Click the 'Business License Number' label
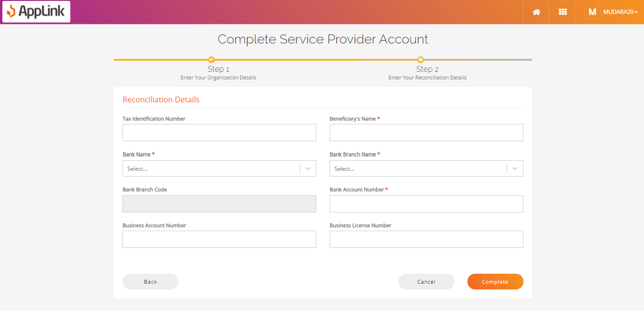Screen dimensions: 644x311 pos(360,225)
